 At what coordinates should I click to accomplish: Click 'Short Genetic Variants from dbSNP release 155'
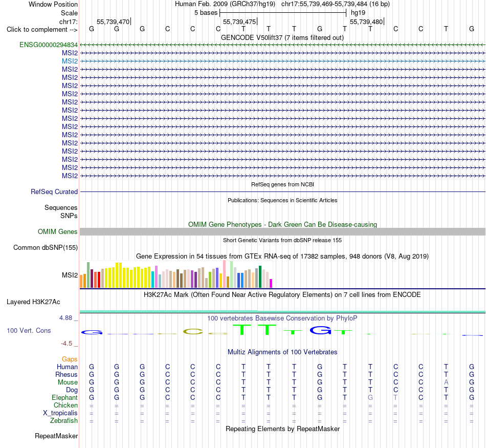pyautogui.click(x=282, y=240)
